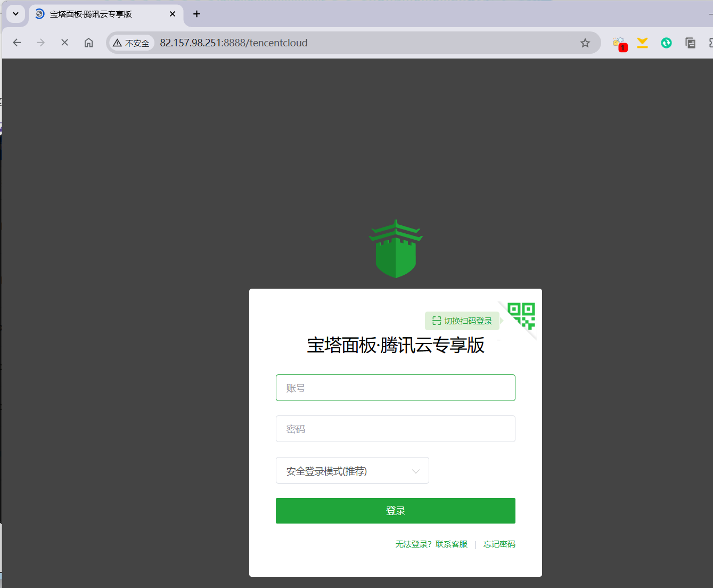713x588 pixels.
Task: Click the address bar URL text
Action: [x=234, y=43]
